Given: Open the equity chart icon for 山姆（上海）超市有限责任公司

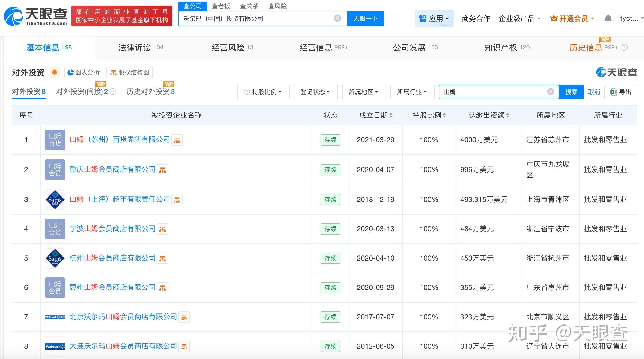Looking at the screenshot, I should tap(177, 200).
